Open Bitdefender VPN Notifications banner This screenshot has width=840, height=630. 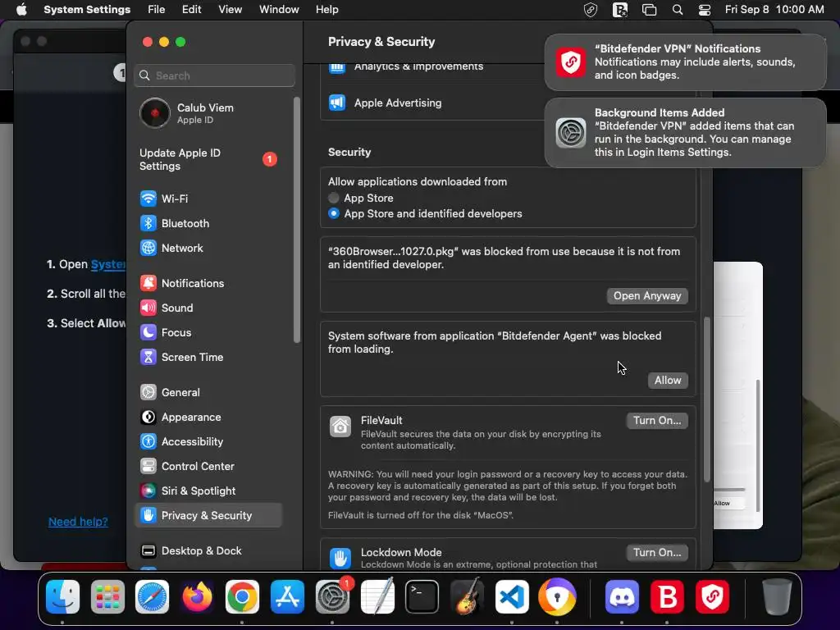pyautogui.click(x=685, y=62)
